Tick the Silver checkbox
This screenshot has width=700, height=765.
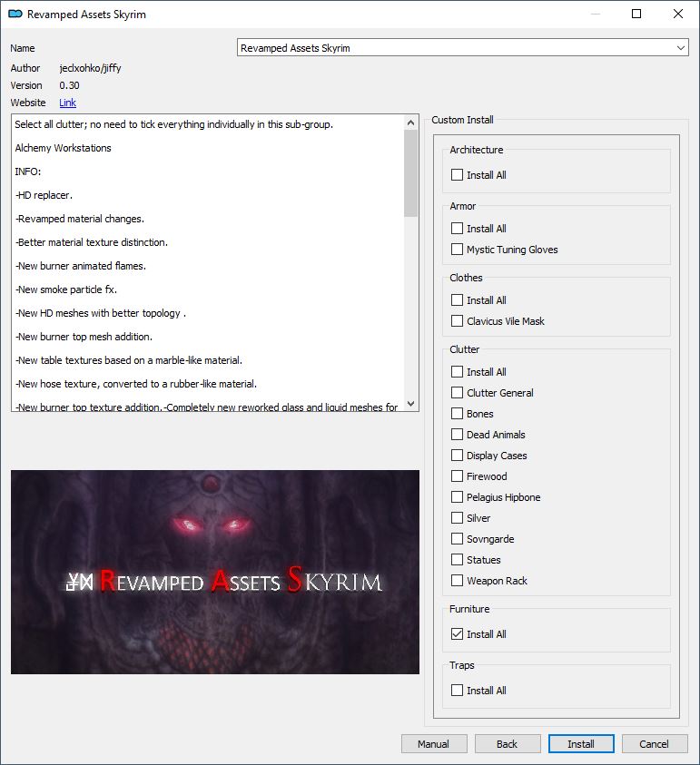click(457, 518)
